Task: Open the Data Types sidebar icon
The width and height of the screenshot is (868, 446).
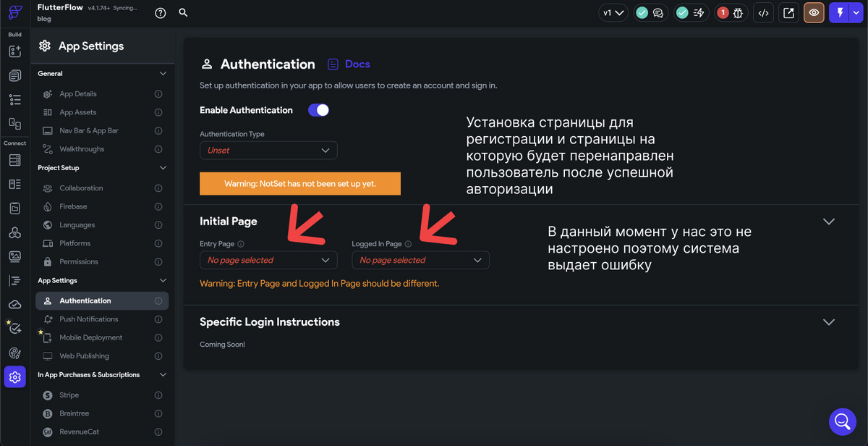Action: pos(15,185)
